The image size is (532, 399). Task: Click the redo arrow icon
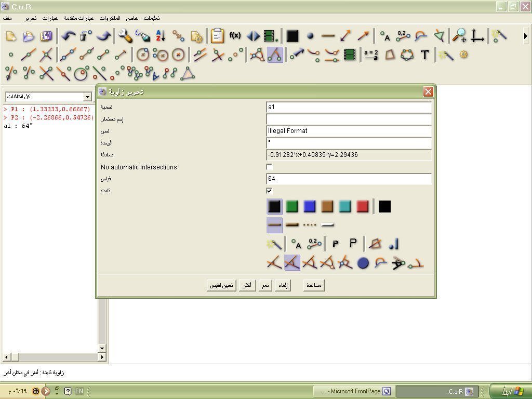point(104,36)
